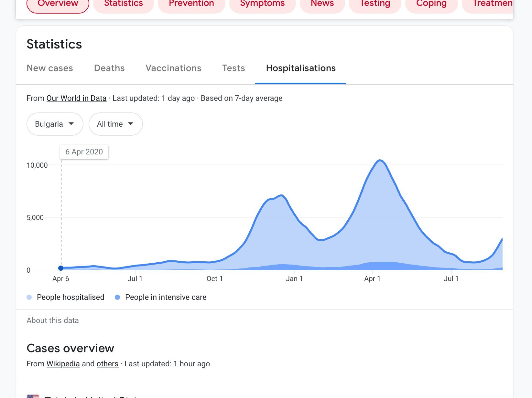
Task: Expand the Bulgaria country dropdown
Action: 55,124
